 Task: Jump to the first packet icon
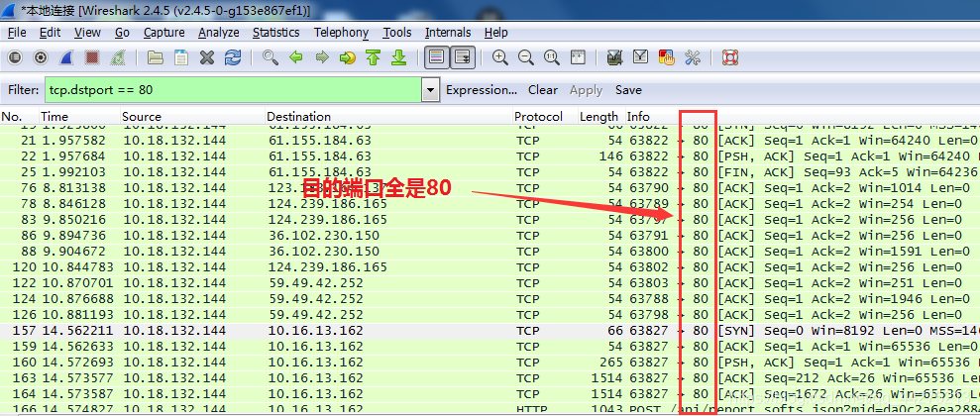tap(374, 58)
